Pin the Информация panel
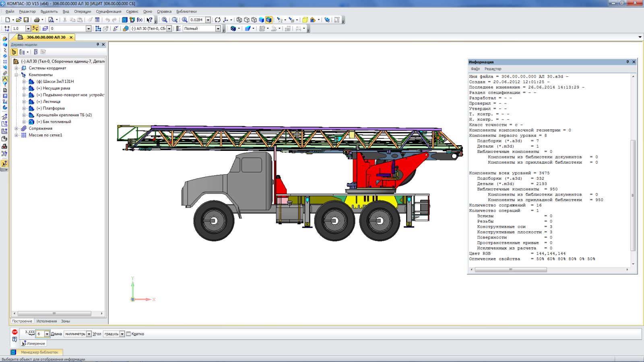Image resolution: width=644 pixels, height=362 pixels. (627, 62)
